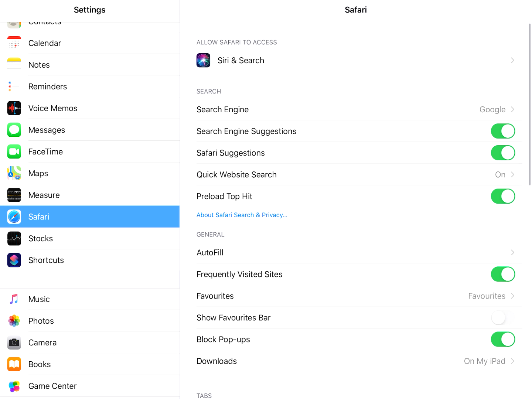Select the Music note icon
Image resolution: width=532 pixels, height=399 pixels.
[14, 299]
